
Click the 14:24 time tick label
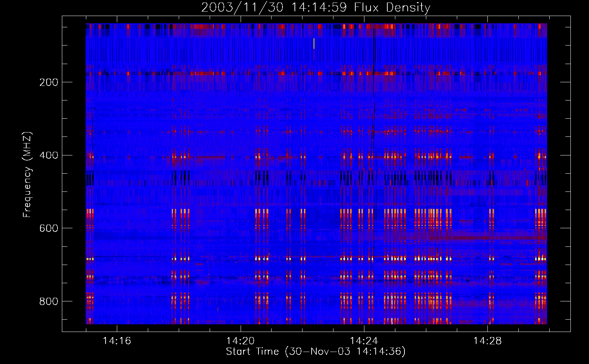[x=364, y=341]
